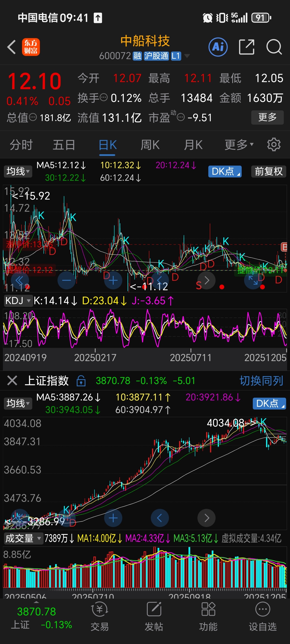Open stock search magnifier icon
The width and height of the screenshot is (290, 644).
(274, 47)
